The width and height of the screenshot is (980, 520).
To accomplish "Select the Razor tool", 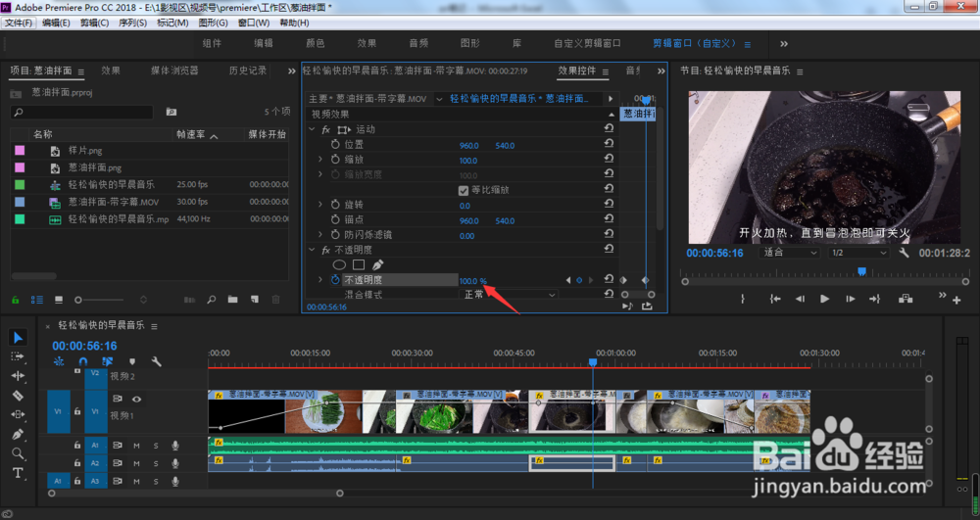I will 18,396.
